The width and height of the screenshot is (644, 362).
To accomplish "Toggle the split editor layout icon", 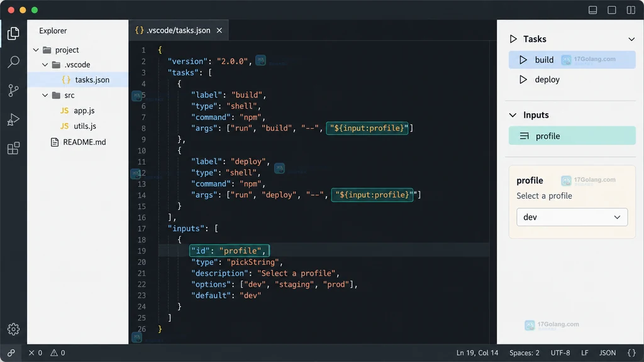I will pos(631,10).
